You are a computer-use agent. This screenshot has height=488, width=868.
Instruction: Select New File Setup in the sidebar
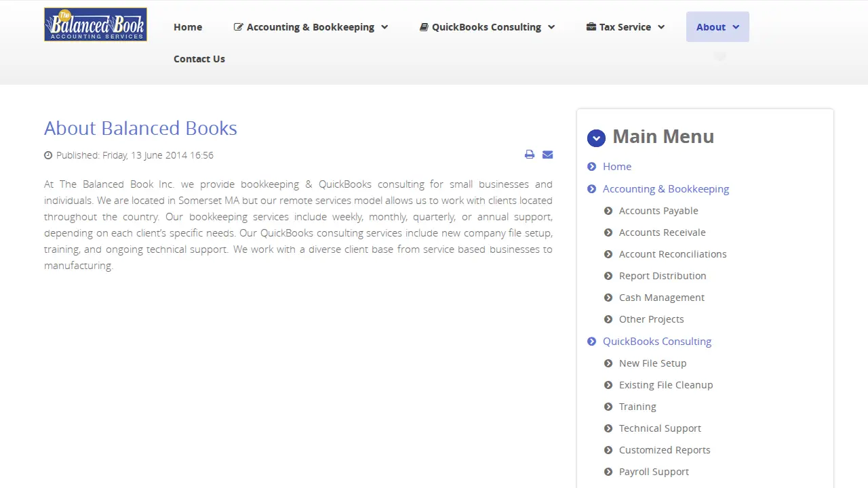click(653, 363)
